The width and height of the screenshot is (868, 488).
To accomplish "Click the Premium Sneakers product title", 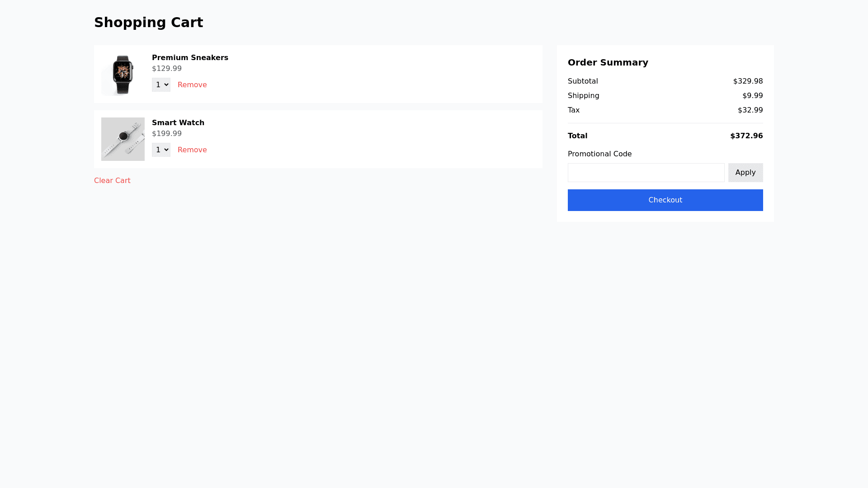I will pos(190,58).
